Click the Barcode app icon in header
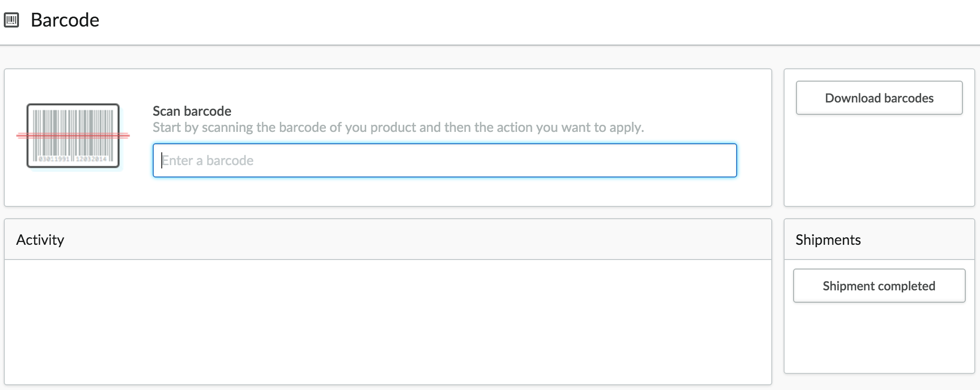 pyautogui.click(x=11, y=20)
